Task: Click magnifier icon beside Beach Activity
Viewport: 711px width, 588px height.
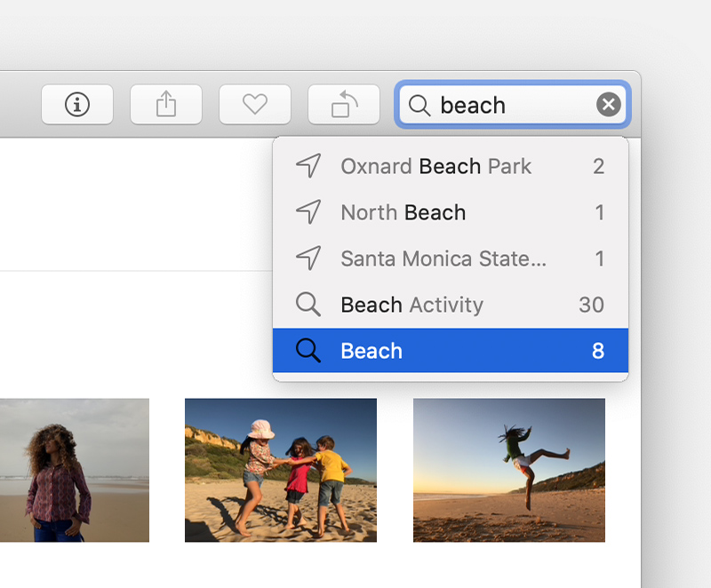Action: click(308, 305)
